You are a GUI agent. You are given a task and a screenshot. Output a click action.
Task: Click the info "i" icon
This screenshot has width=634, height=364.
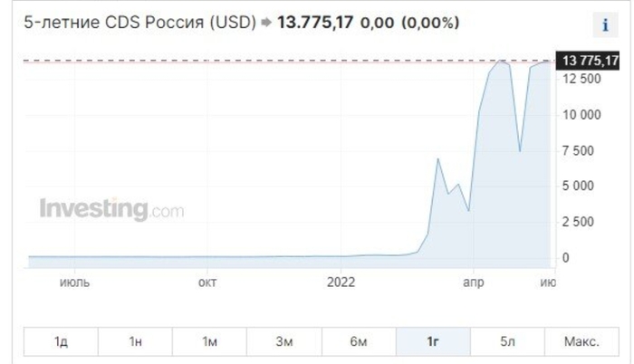coord(603,24)
